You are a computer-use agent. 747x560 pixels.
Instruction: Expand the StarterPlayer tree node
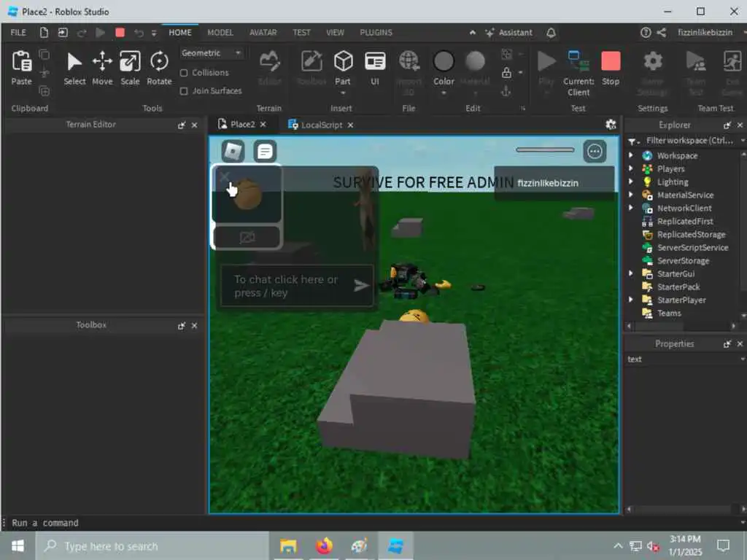point(631,300)
